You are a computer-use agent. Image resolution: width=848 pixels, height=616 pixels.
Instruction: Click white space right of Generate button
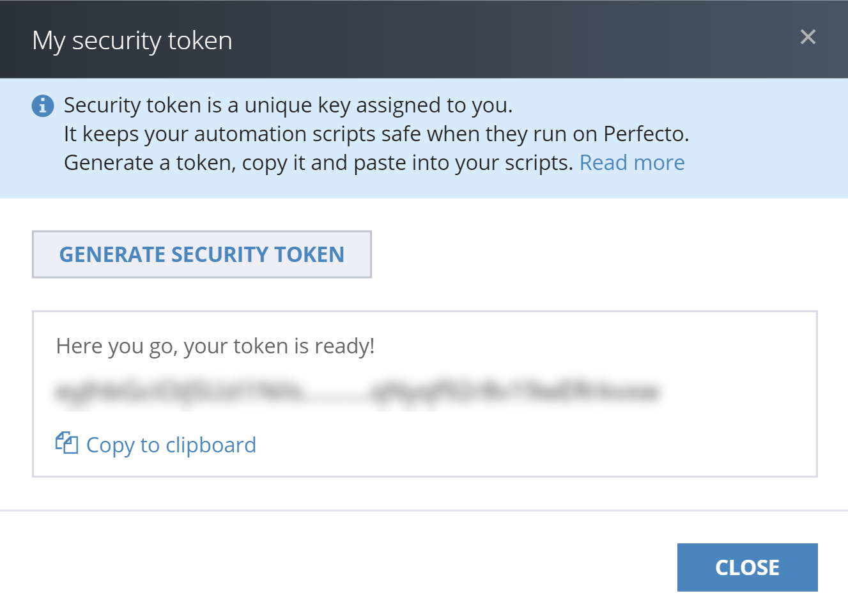(x=575, y=254)
